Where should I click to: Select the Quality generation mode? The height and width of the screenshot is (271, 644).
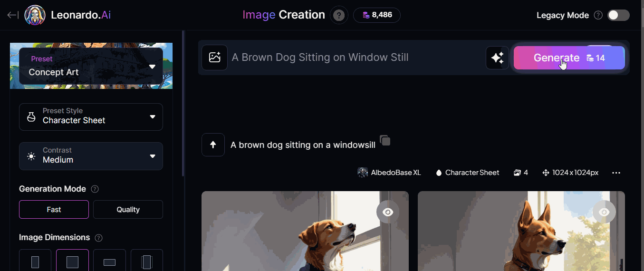pos(128,209)
